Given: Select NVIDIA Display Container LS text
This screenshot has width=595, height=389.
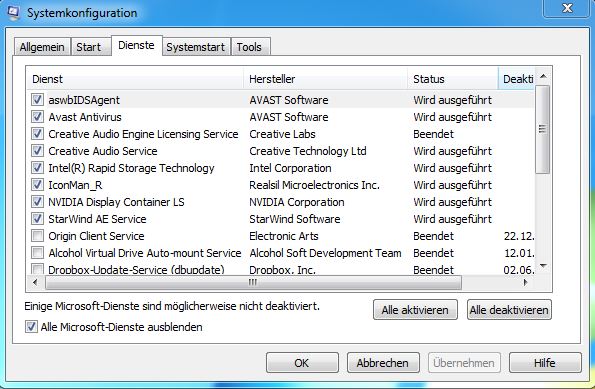Looking at the screenshot, I should [116, 202].
